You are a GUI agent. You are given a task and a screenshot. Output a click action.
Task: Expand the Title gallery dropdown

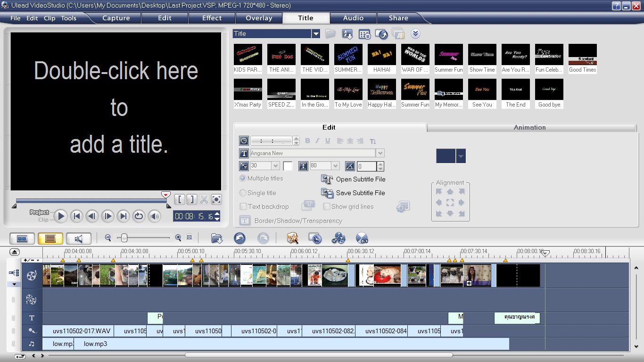tap(315, 34)
